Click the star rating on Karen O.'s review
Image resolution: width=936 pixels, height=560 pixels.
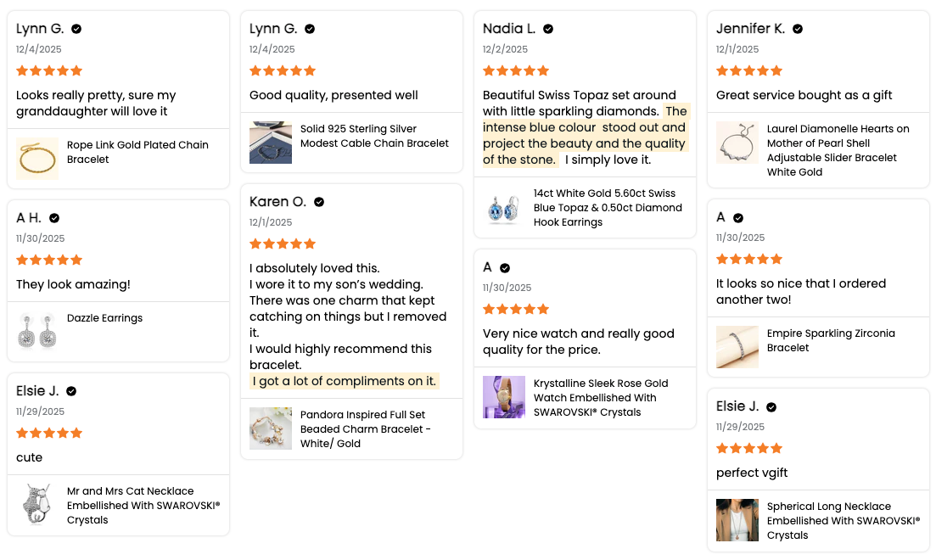(283, 244)
